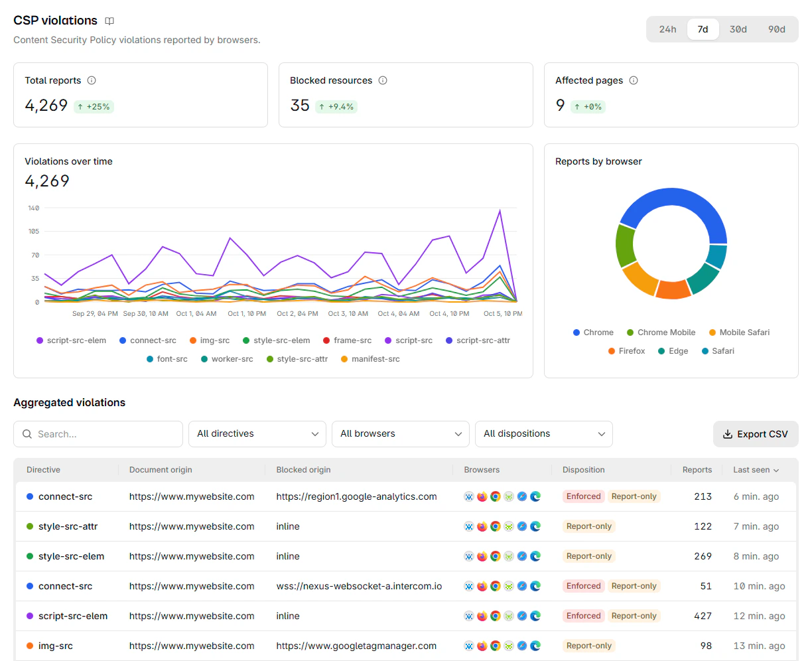Click the Directive column header
The width and height of the screenshot is (812, 661).
click(x=43, y=470)
